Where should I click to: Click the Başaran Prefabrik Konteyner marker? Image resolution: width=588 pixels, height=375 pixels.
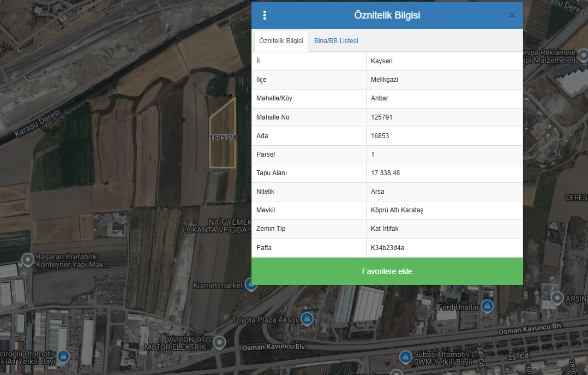(26, 260)
